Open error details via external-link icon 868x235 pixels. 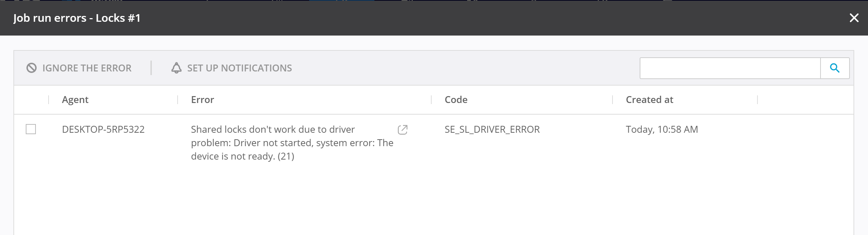point(402,130)
